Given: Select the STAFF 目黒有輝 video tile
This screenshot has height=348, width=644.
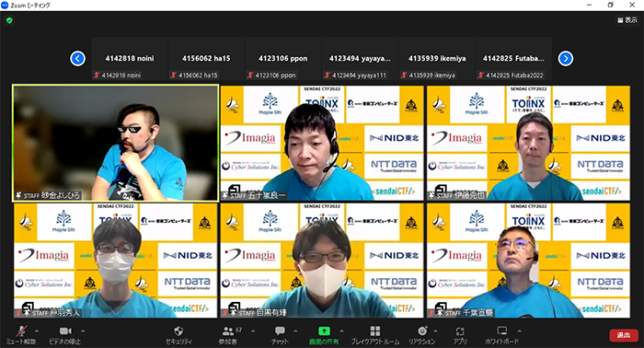Looking at the screenshot, I should pos(322,260).
